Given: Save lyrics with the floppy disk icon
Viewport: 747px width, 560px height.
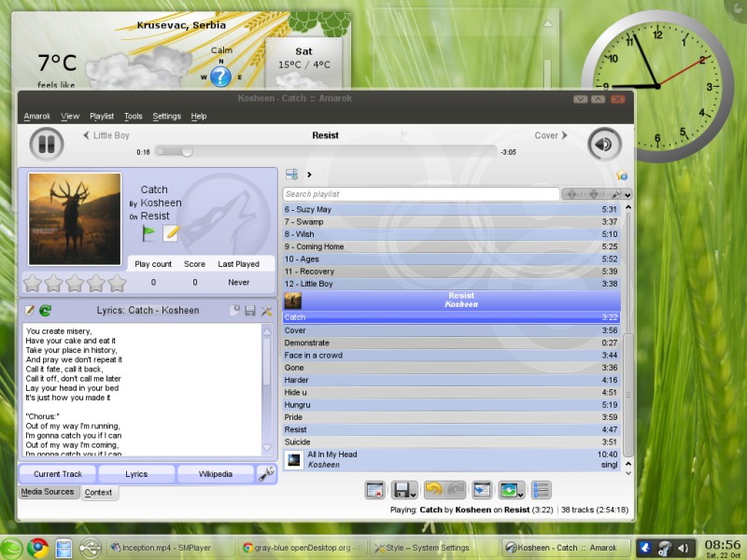Looking at the screenshot, I should [250, 311].
